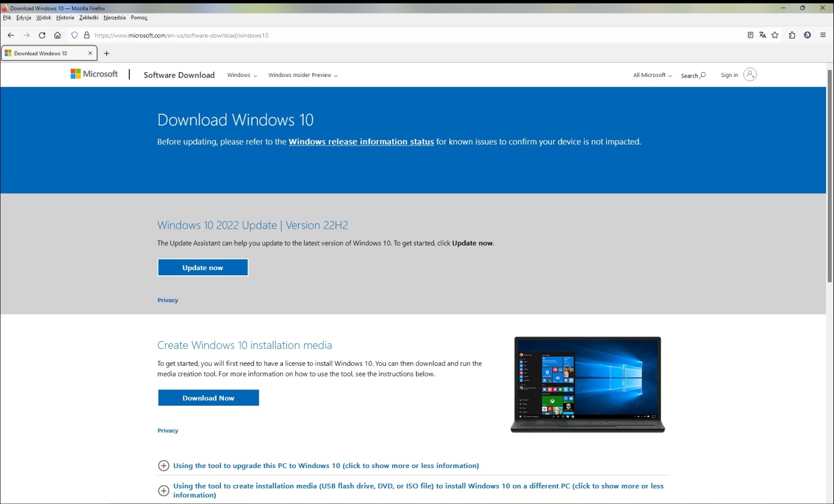This screenshot has width=834, height=504.
Task: Click 'Create Windows 10 installation media' heading
Action: click(x=245, y=345)
